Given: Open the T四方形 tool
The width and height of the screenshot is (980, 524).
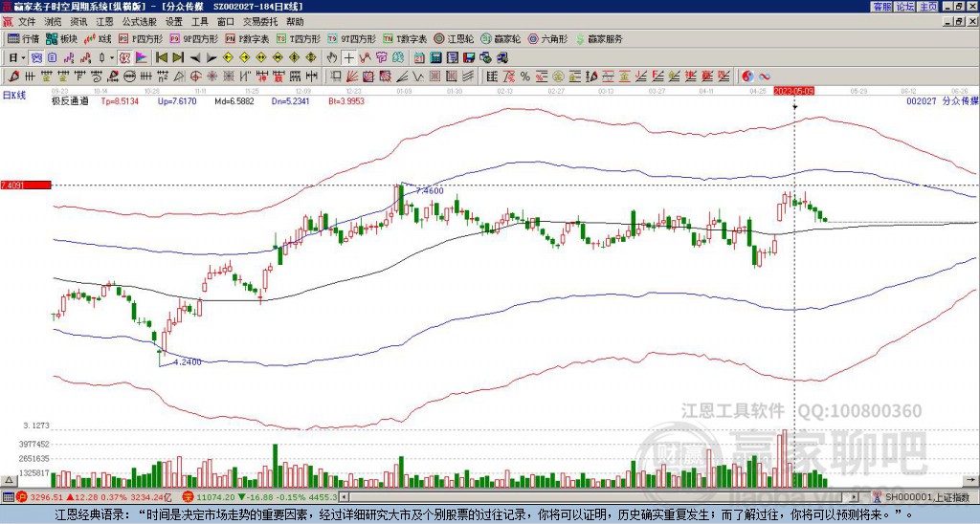Looking at the screenshot, I should tap(299, 38).
